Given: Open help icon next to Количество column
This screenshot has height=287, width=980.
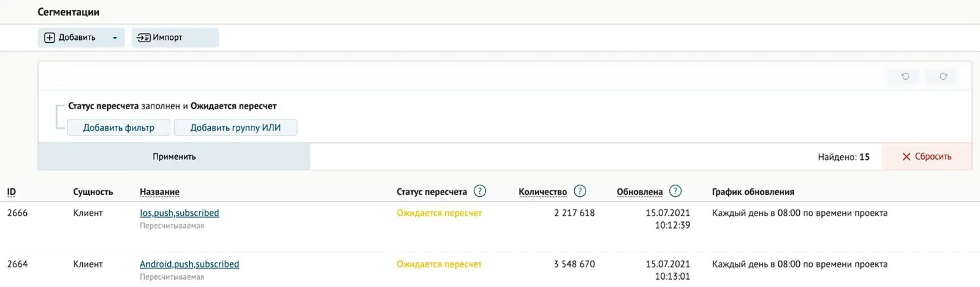Looking at the screenshot, I should point(580,191).
